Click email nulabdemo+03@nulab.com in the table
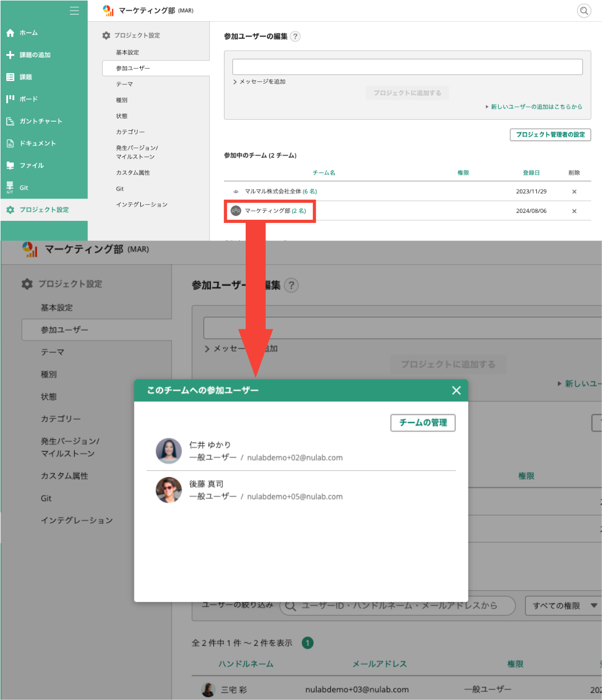602x700 pixels. click(357, 689)
